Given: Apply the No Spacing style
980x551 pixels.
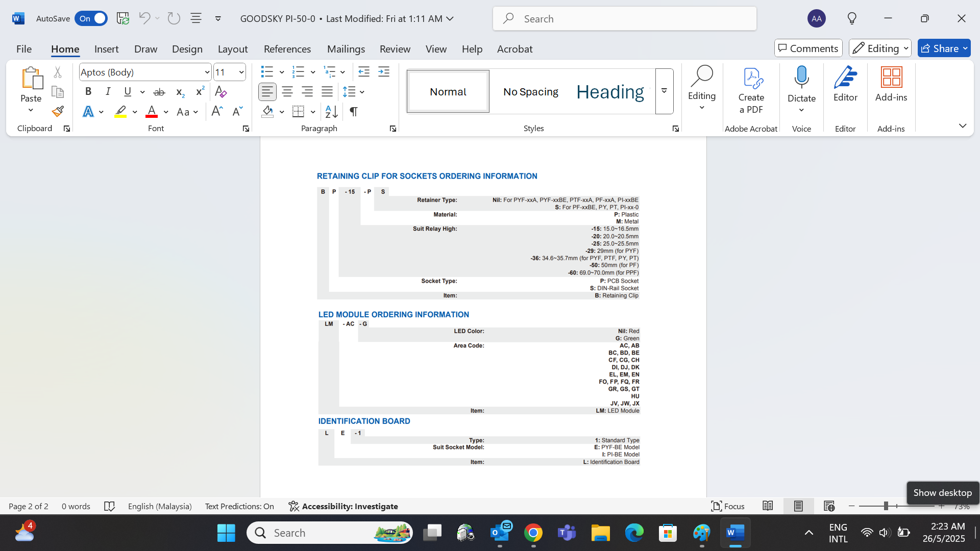Looking at the screenshot, I should tap(530, 92).
